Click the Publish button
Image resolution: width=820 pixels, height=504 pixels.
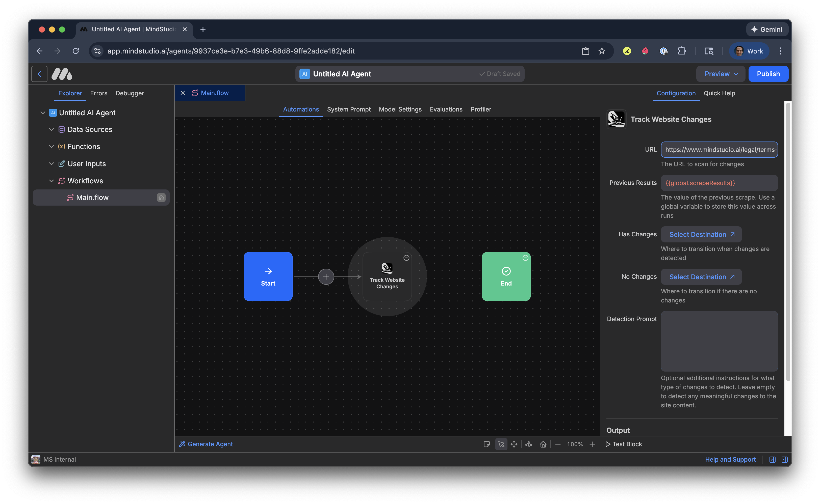[x=768, y=74]
